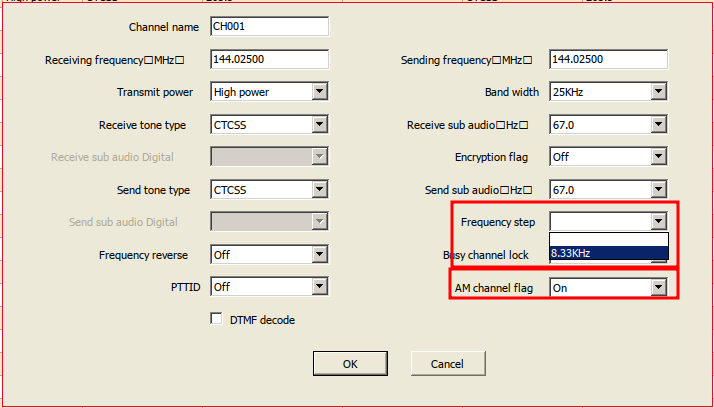Screen dimensions: 714x408
Task: Enable the DTMF decode checkbox
Action: coord(215,320)
